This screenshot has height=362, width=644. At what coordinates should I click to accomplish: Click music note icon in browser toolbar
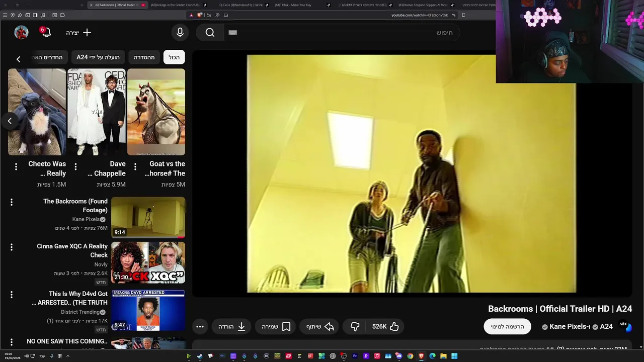43,15
